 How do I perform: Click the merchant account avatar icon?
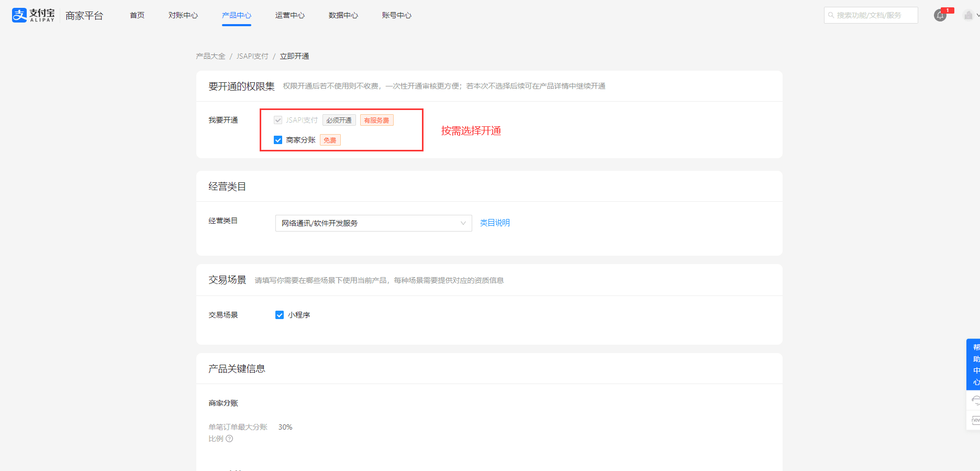[x=968, y=15]
